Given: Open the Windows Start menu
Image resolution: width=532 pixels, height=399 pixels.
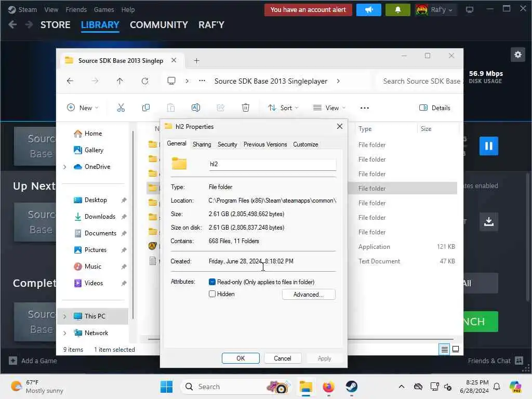Looking at the screenshot, I should 166,387.
